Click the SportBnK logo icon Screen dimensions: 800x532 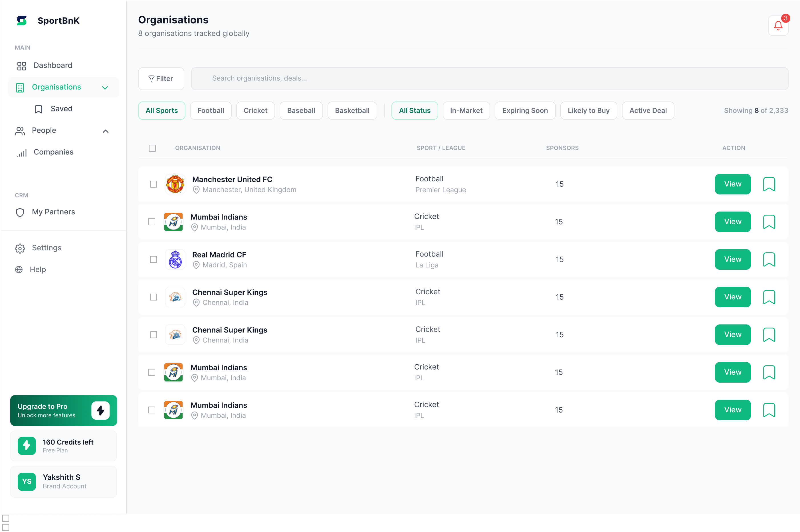click(22, 20)
